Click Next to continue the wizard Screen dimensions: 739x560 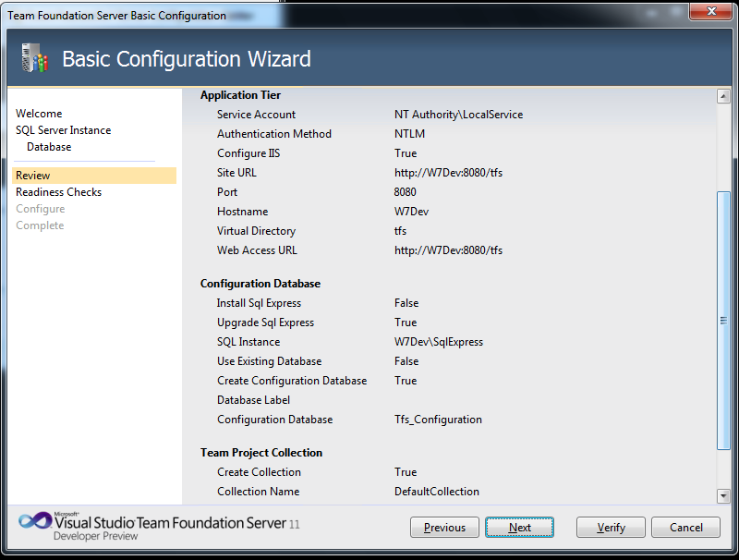(519, 528)
